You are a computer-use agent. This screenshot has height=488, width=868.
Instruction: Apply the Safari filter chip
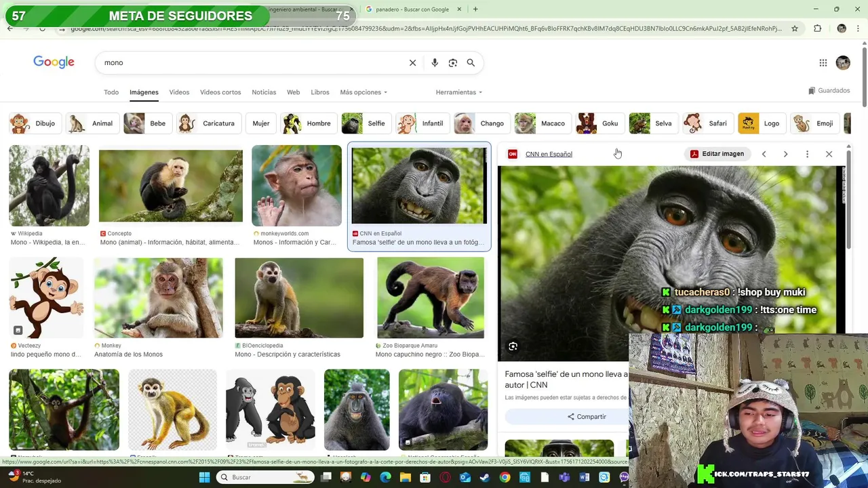(x=707, y=123)
